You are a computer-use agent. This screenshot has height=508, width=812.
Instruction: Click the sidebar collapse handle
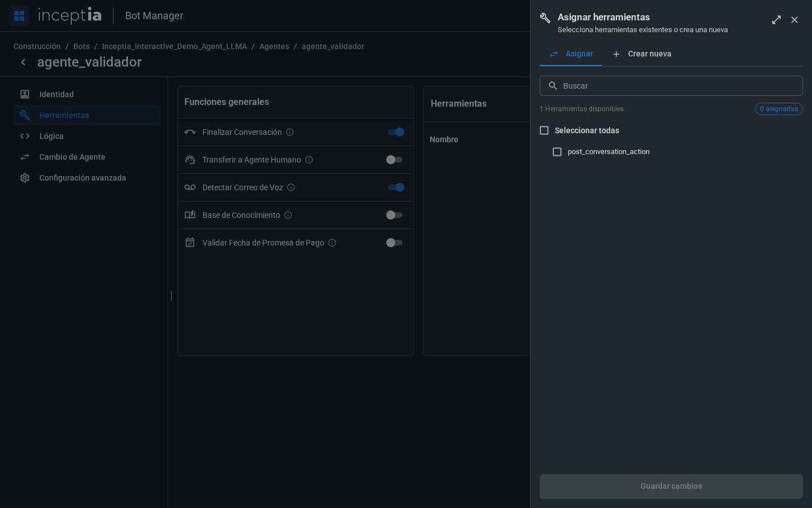(x=171, y=295)
